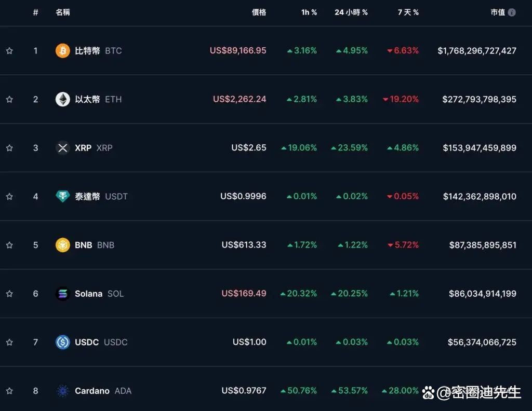
Task: Sort the table by 價格 column
Action: click(258, 12)
